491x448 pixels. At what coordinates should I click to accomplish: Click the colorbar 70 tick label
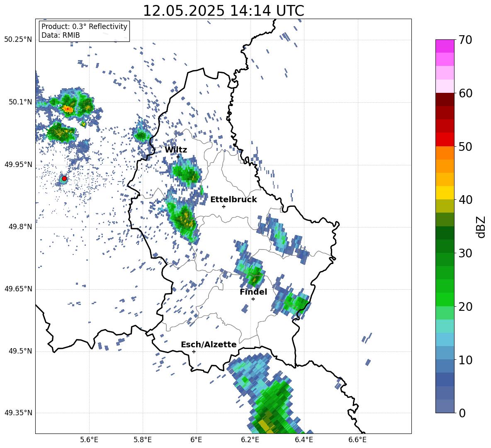click(466, 40)
